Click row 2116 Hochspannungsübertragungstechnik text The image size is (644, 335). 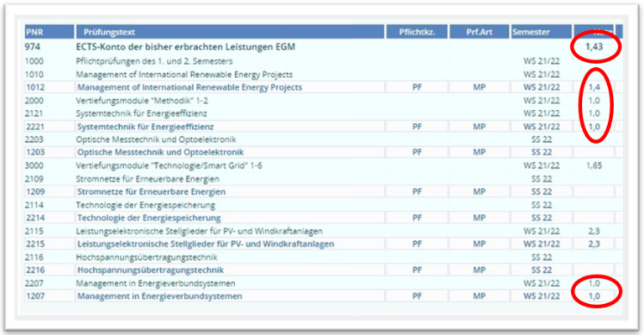tap(147, 257)
